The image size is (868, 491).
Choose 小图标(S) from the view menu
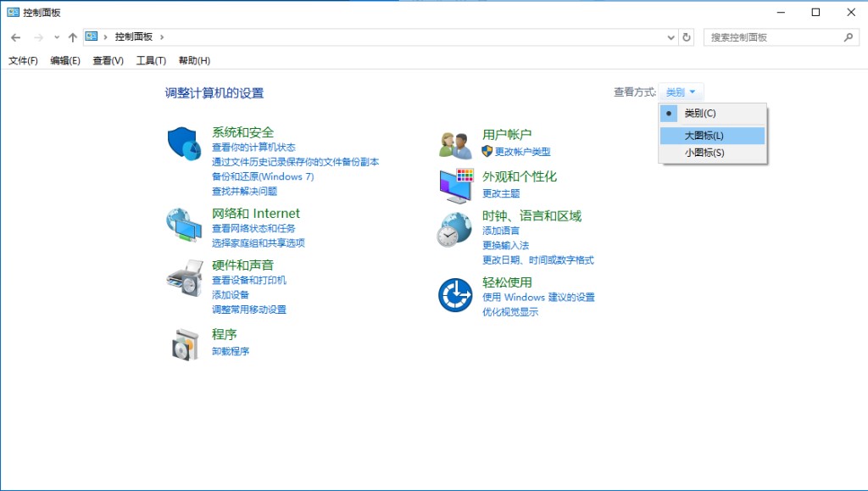point(712,153)
